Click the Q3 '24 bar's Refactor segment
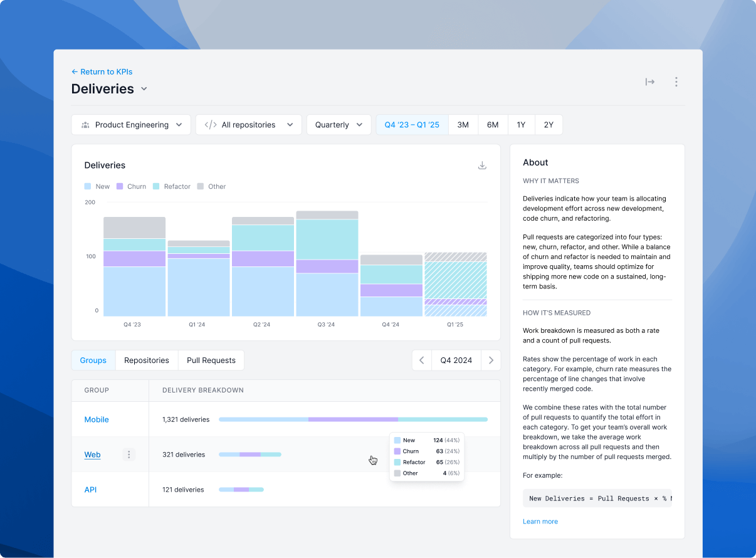 pos(327,239)
